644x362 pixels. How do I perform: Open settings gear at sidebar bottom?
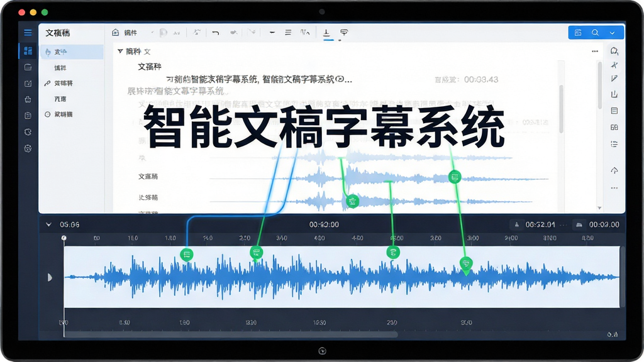coord(28,148)
